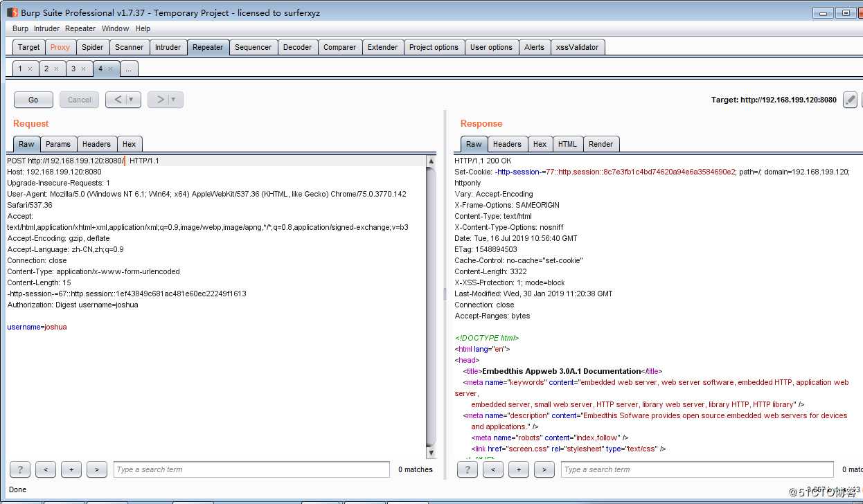The height and width of the screenshot is (504, 863).
Task: Switch to the Proxy tab
Action: (60, 47)
